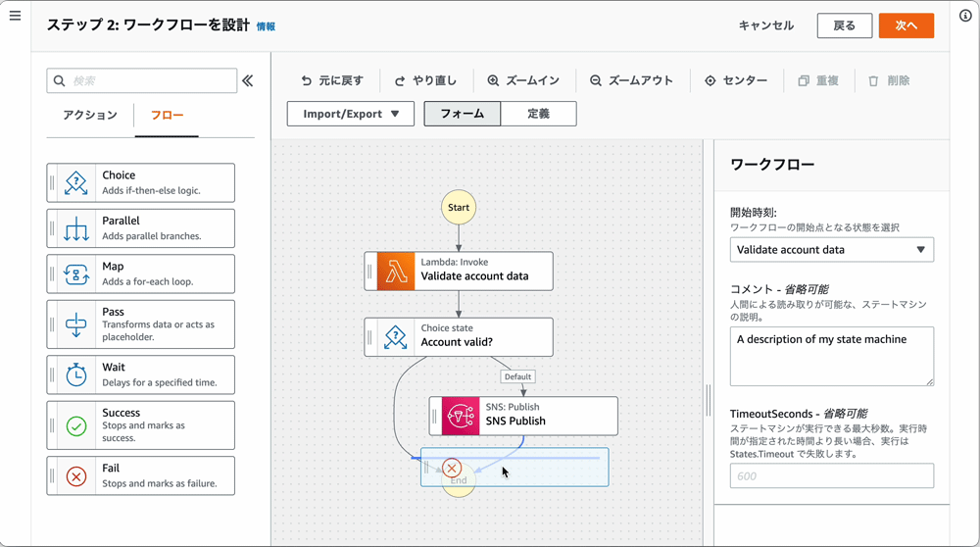The width and height of the screenshot is (980, 547).
Task: Open the 情報 info link
Action: [x=266, y=26]
